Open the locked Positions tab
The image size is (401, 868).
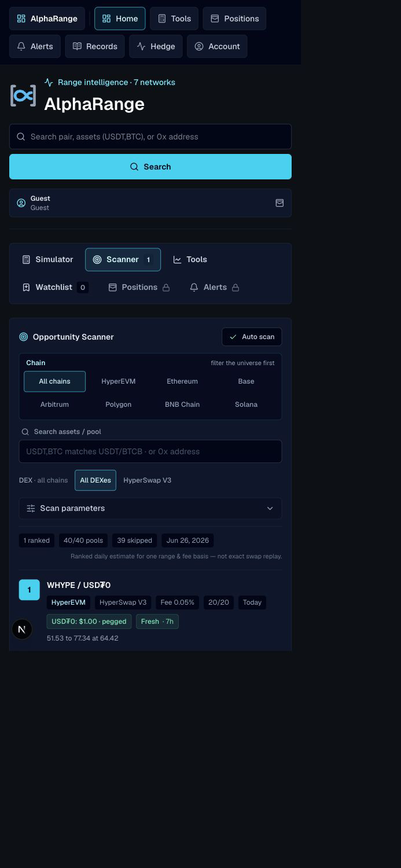coord(139,287)
